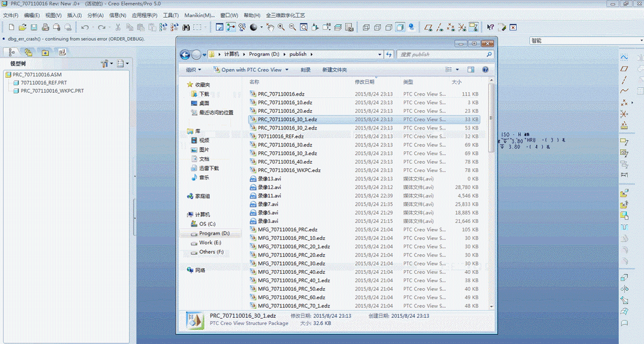This screenshot has height=344, width=644.
Task: Click the Print icon in Creo toolbar
Action: pos(45,27)
